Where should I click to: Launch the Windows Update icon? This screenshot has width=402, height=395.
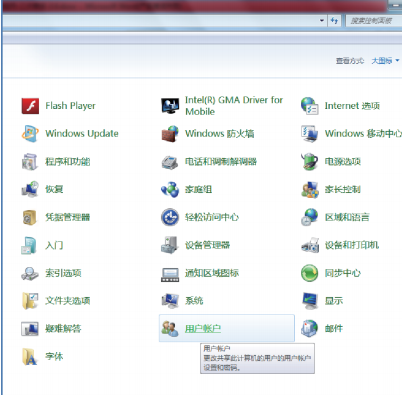(x=30, y=134)
